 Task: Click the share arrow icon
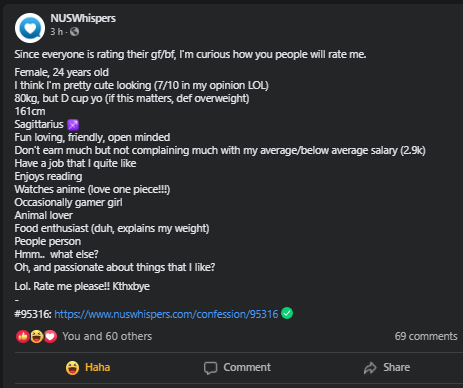pyautogui.click(x=370, y=368)
